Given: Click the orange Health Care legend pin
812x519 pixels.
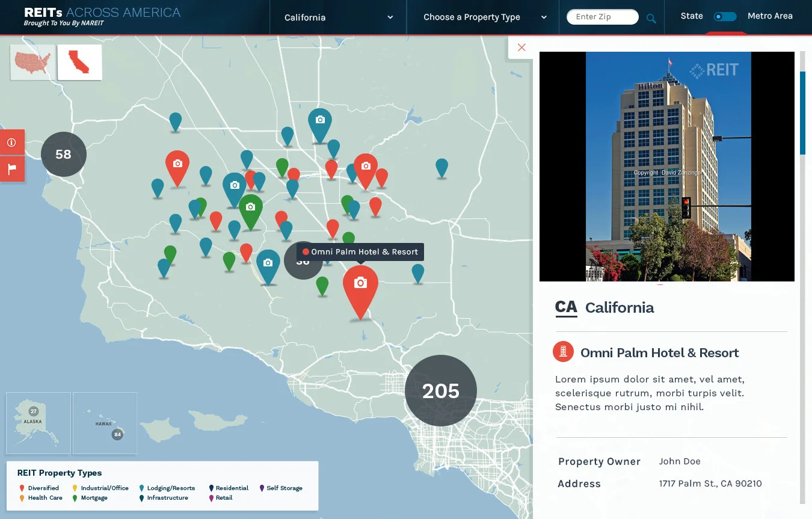Looking at the screenshot, I should point(22,498).
